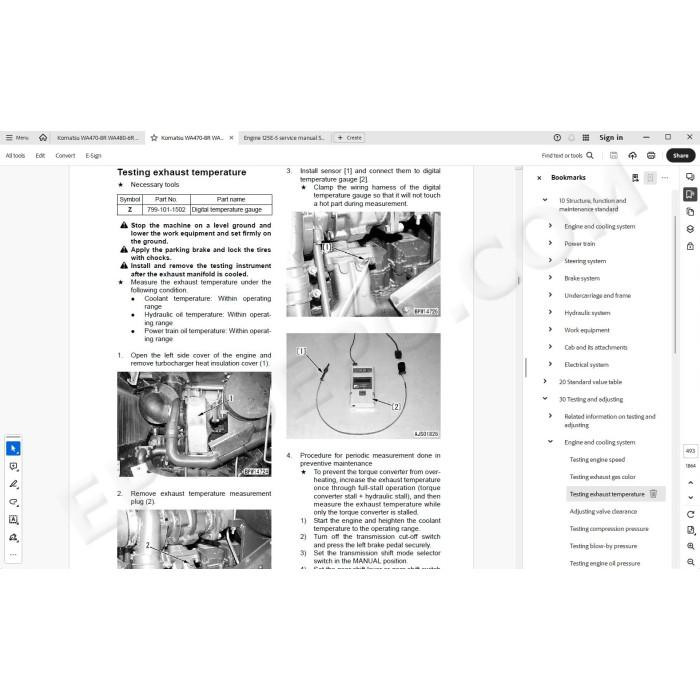Switch to Engine 125E-5 service manual tab
This screenshot has width=700, height=700.
284,138
